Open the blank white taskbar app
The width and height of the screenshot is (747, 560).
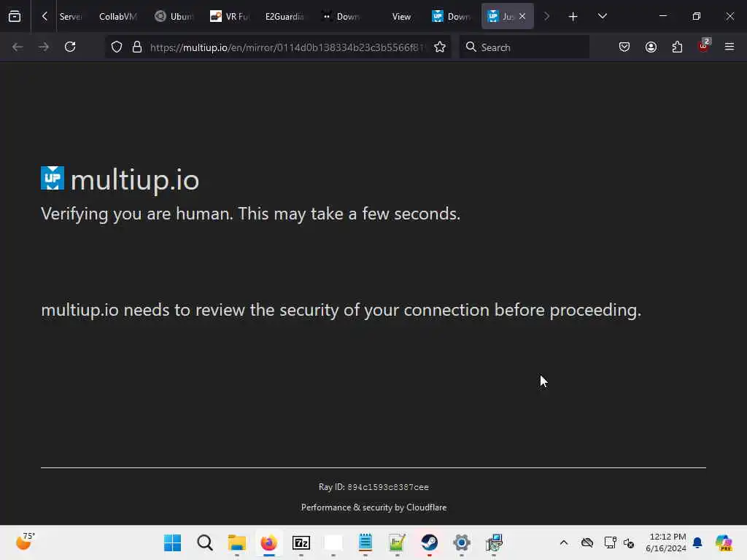333,542
